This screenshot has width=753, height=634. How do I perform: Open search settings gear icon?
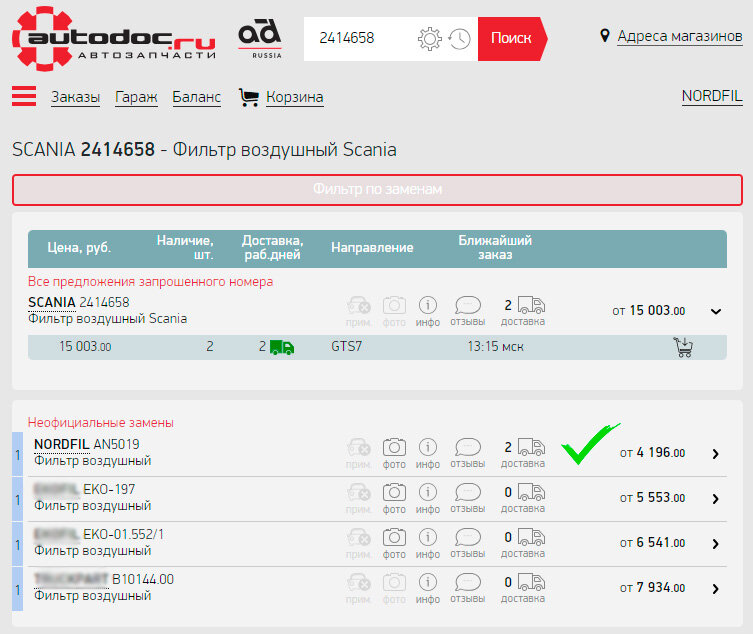pyautogui.click(x=429, y=39)
